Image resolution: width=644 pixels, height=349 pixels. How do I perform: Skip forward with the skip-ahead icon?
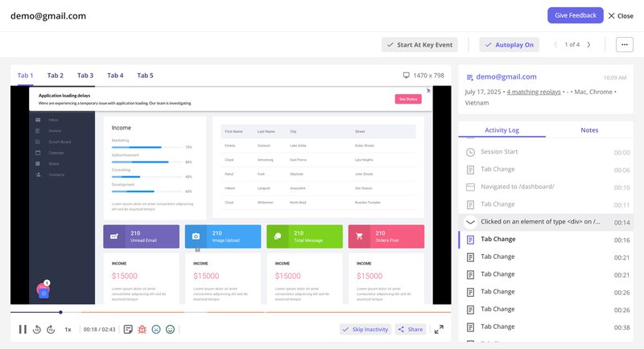pyautogui.click(x=50, y=329)
